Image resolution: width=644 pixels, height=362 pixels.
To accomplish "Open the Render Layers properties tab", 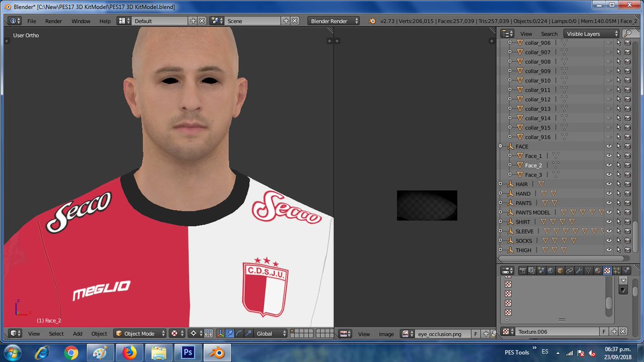I will tap(532, 270).
